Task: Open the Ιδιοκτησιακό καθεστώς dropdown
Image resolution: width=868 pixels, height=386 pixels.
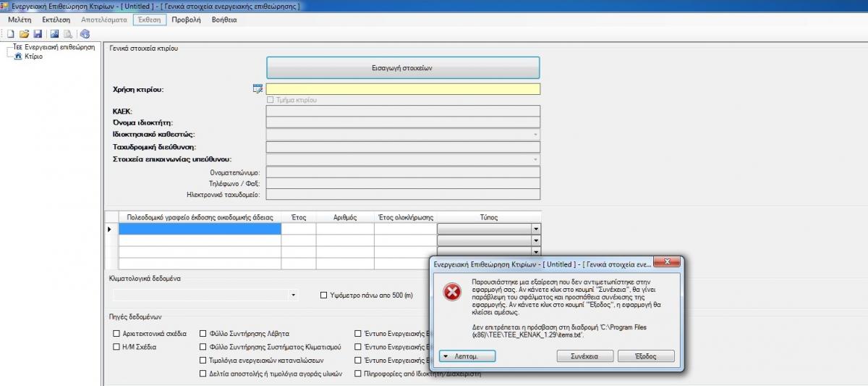Action: (535, 135)
